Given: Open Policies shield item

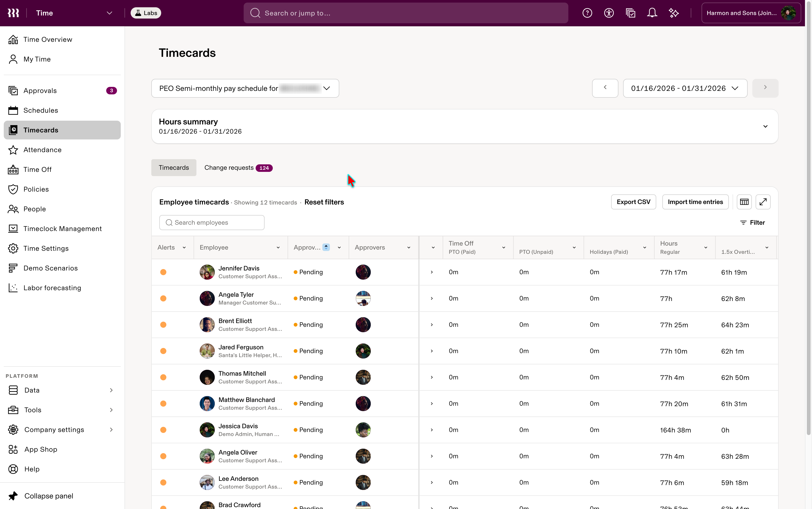Looking at the screenshot, I should pyautogui.click(x=62, y=189).
